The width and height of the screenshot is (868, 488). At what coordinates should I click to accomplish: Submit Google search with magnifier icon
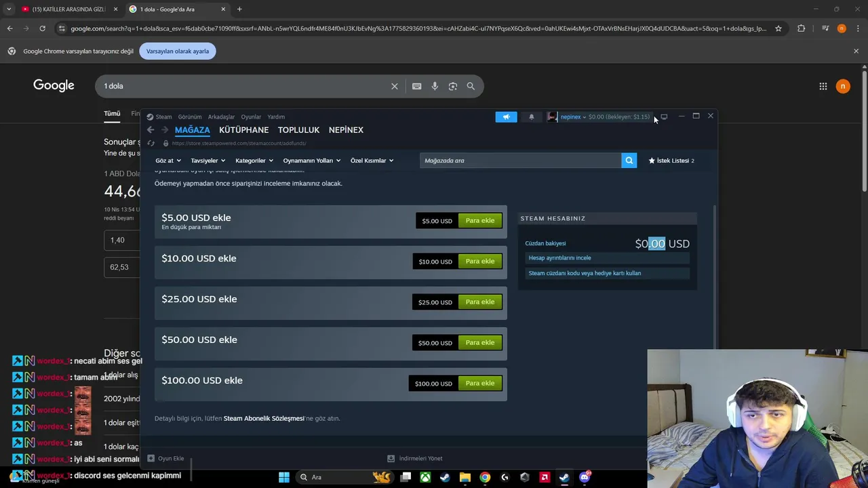point(471,86)
